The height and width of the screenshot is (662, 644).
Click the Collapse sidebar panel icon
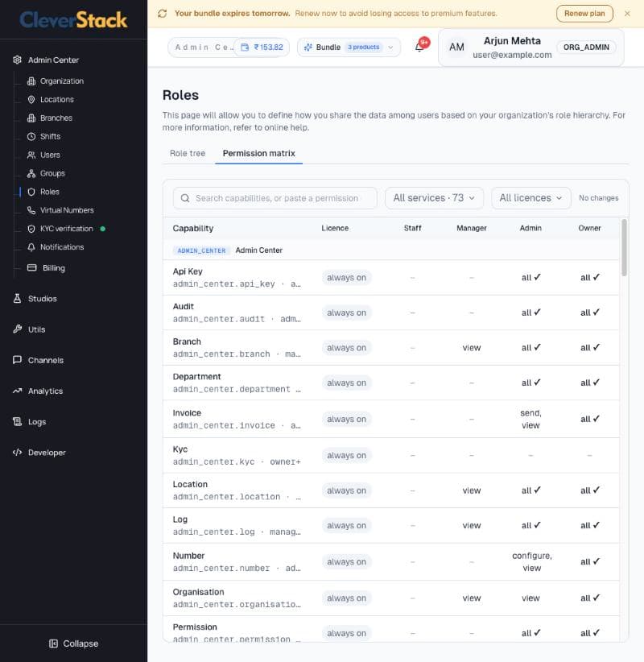click(54, 643)
